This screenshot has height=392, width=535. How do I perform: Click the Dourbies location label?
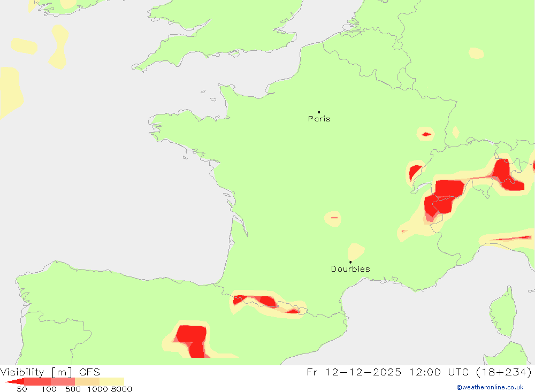tap(350, 269)
